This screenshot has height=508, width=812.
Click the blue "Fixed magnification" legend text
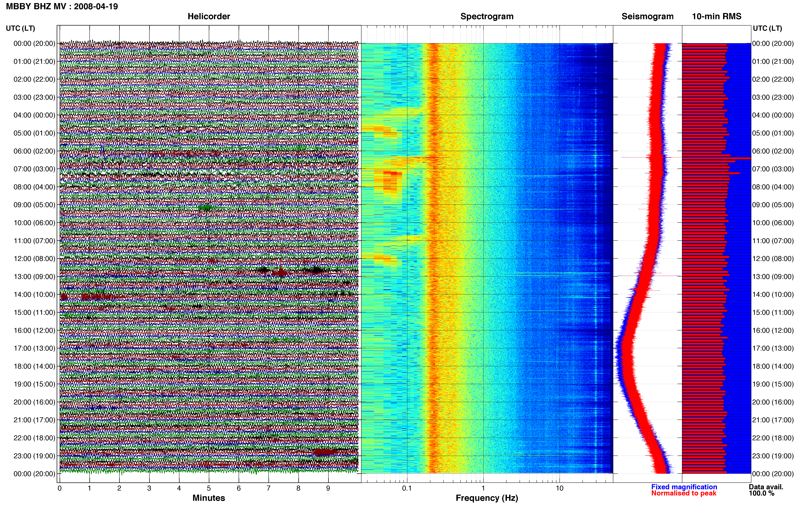pos(684,487)
